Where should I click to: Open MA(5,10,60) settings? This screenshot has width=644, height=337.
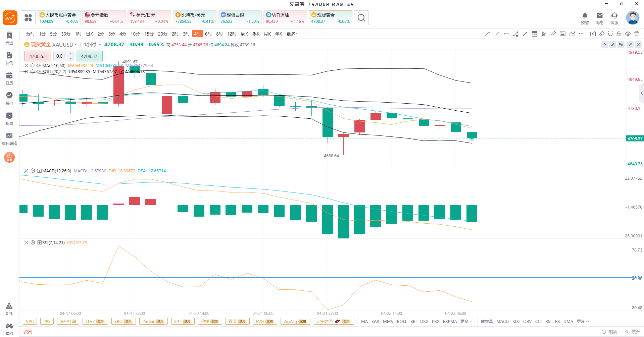point(33,66)
